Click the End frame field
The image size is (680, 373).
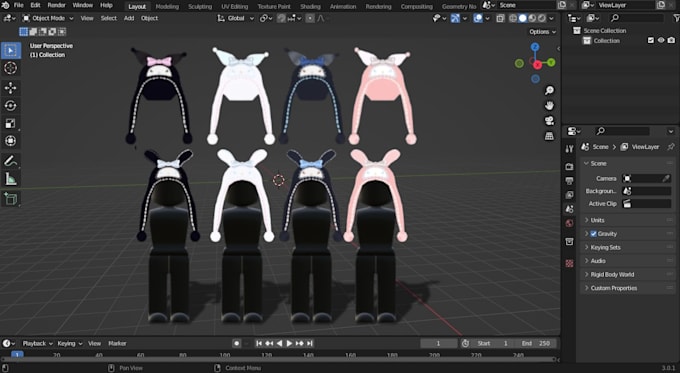(536, 344)
